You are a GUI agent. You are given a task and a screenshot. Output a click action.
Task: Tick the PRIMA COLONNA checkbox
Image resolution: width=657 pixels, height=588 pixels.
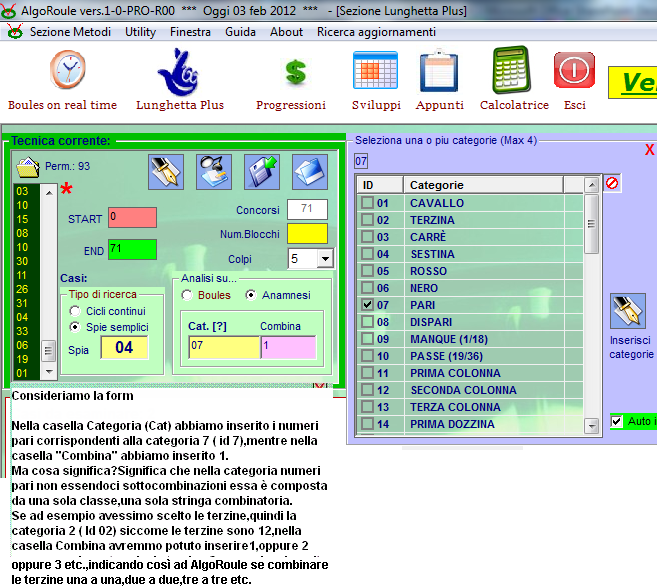tap(367, 373)
